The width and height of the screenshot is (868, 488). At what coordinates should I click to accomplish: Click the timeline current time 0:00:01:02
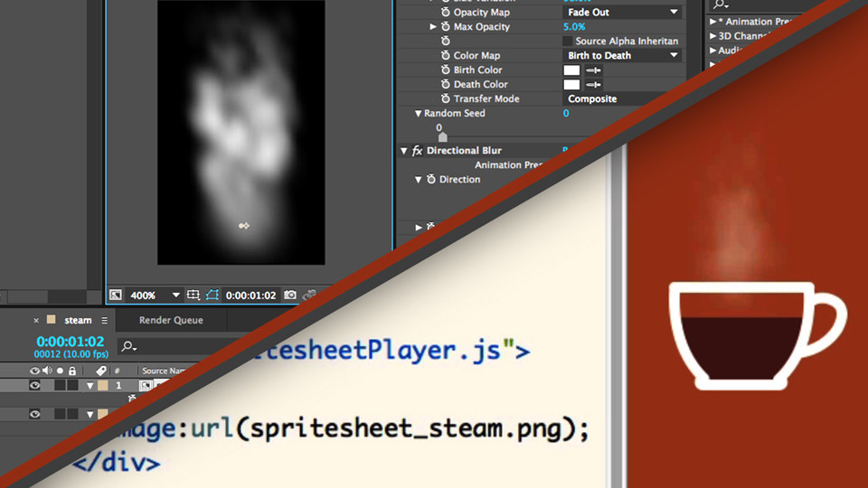coord(71,342)
